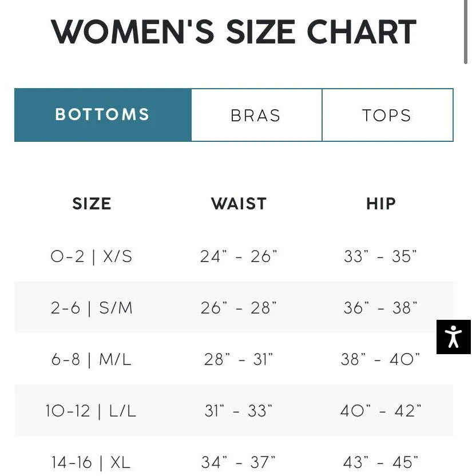Open the accessibility widget icon

tap(453, 336)
